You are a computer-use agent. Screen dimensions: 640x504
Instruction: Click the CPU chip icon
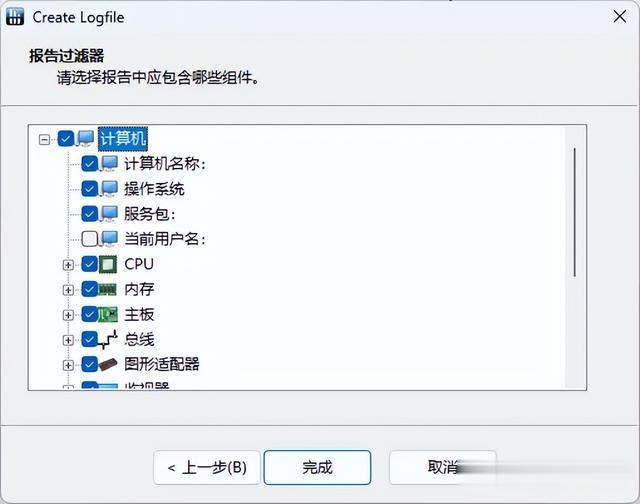click(108, 264)
